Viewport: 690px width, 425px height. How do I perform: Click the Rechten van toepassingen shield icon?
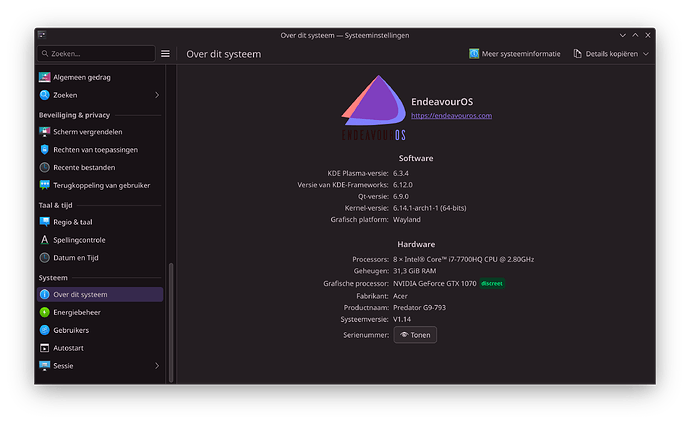pyautogui.click(x=44, y=150)
